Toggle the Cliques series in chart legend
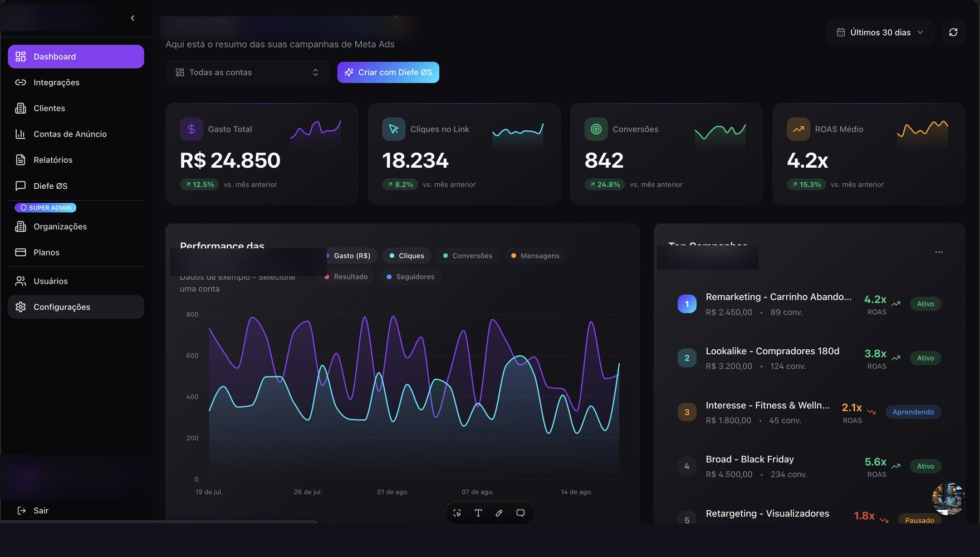Screen dimensions: 980x557 coord(406,256)
